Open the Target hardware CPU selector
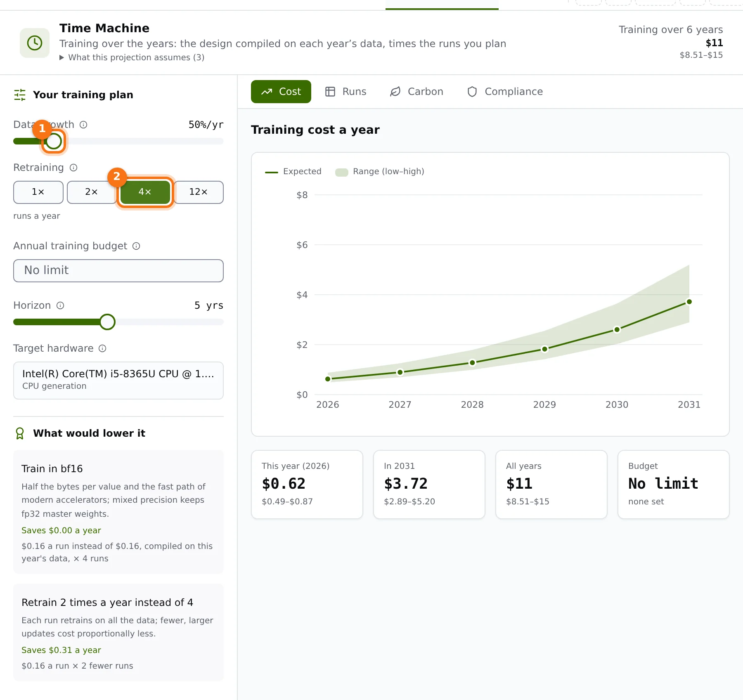Screen dimensions: 743x700 coord(118,381)
